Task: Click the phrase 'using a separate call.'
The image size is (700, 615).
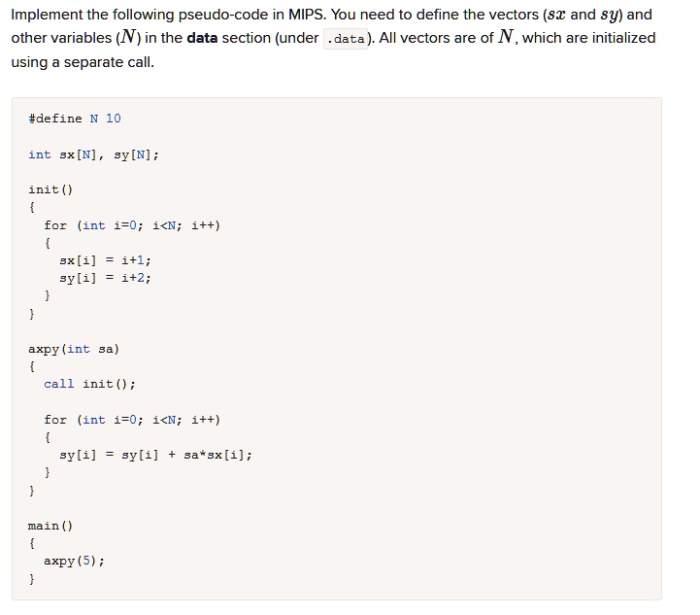Action: pos(83,62)
